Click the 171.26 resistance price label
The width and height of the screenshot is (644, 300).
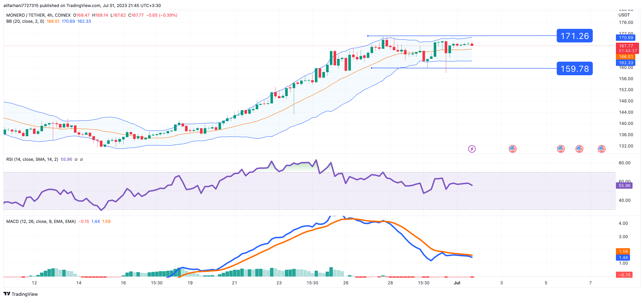(574, 36)
